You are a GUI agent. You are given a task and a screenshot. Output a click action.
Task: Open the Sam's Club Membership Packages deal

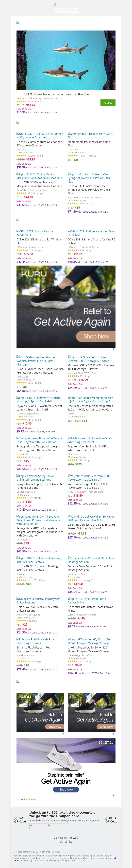[90, 135]
